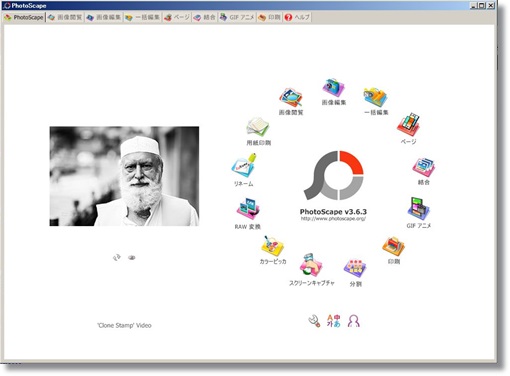Open the 画像編集 editor icon in circle
This screenshot has width=510, height=376.
click(x=333, y=88)
